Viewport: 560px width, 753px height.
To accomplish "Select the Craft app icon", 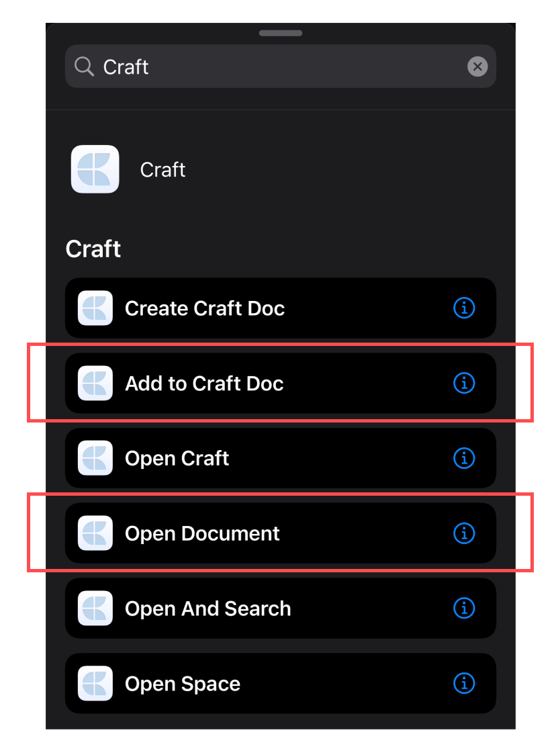I will tap(95, 169).
